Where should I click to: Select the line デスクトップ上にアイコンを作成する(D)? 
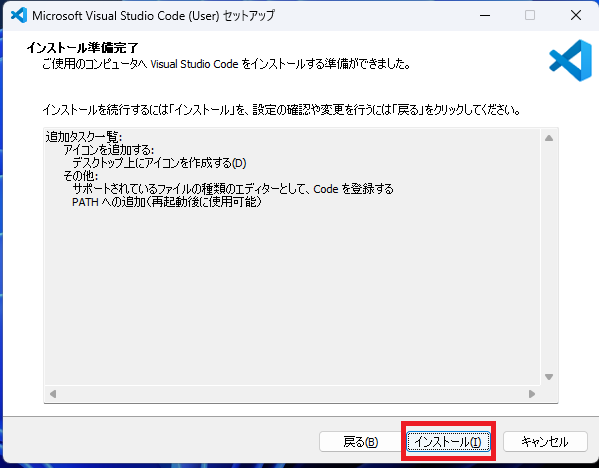[159, 163]
